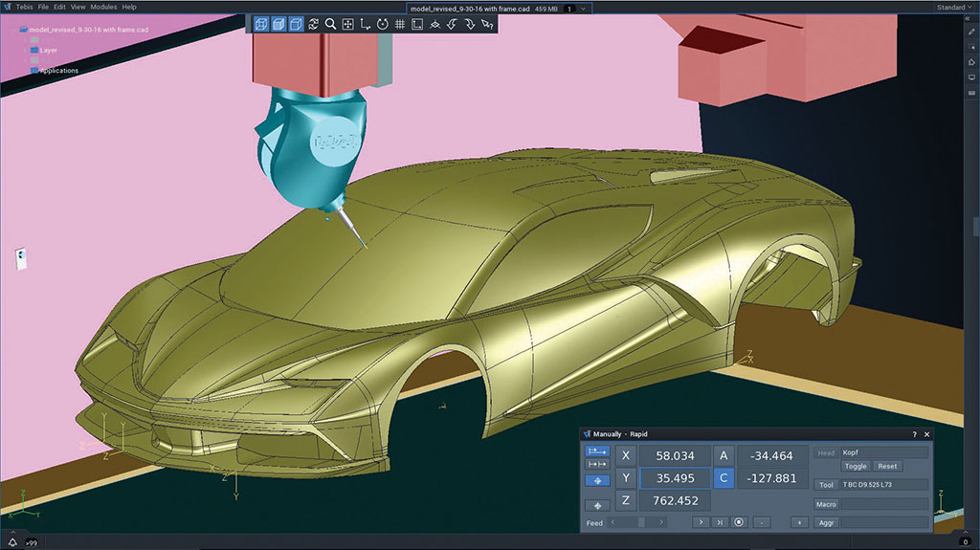Click the pencil icon in right sidebar
The height and width of the screenshot is (550, 980).
(x=971, y=32)
